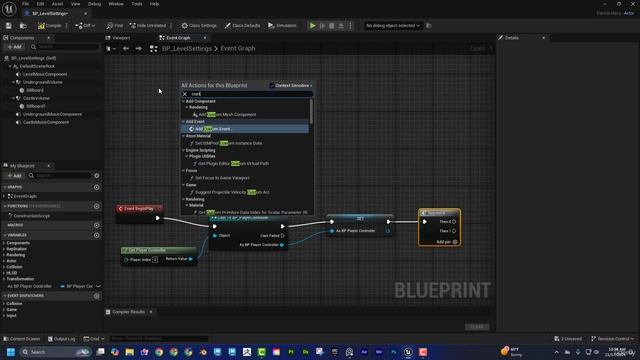Viewport: 640px width, 360px height.
Task: Expand the Transformation variables category
Action: (x=4, y=279)
